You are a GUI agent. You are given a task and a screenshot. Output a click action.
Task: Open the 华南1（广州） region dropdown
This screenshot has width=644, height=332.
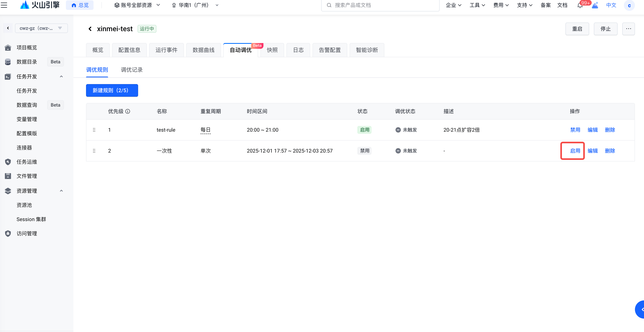coord(195,5)
